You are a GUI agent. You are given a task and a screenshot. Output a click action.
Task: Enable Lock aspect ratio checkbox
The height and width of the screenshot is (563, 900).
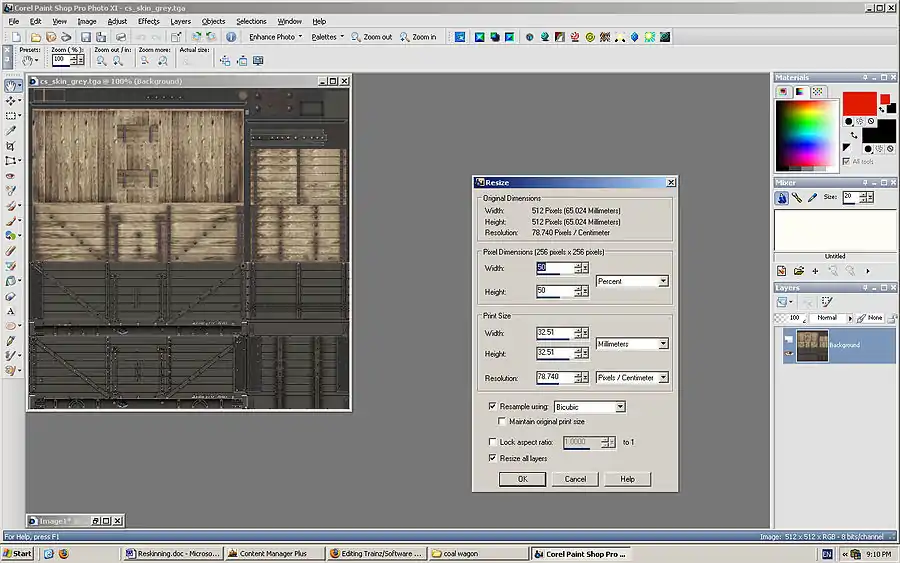click(492, 442)
